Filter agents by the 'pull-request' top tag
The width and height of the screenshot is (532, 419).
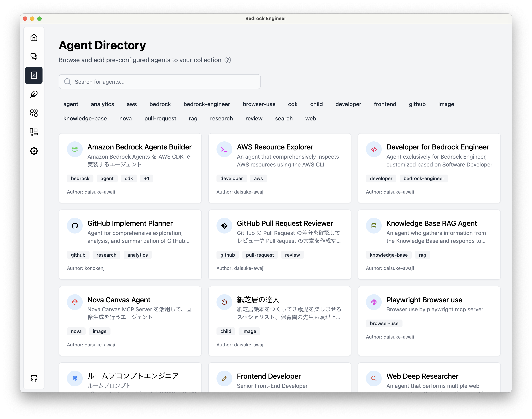point(160,118)
